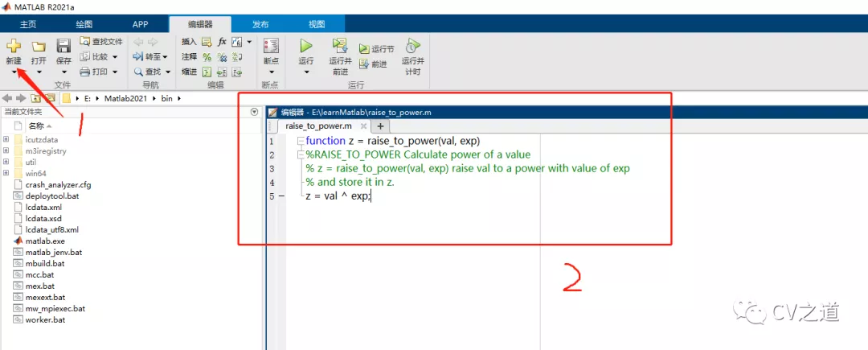Expand the util folder
Screen dimensions: 868x350
tap(6, 162)
